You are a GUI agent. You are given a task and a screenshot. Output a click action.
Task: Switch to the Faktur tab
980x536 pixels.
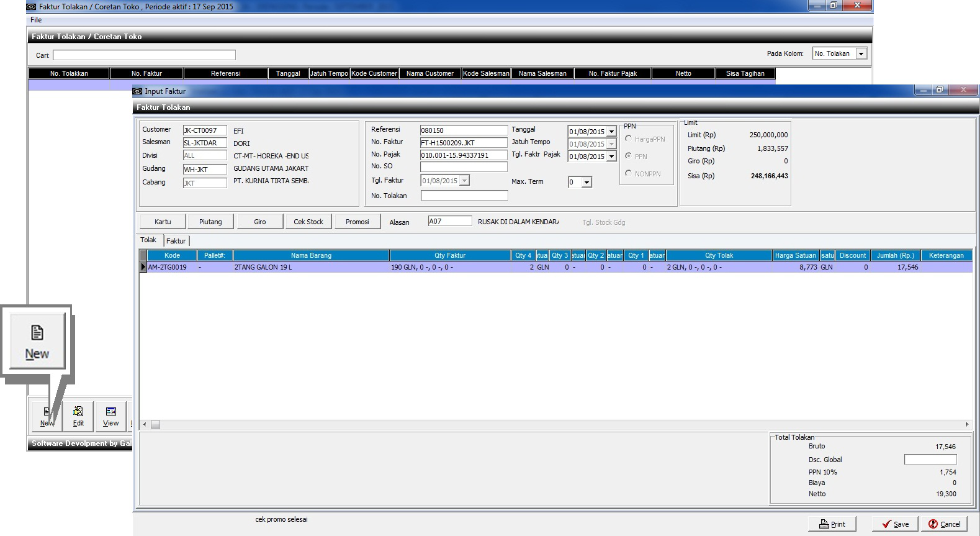176,241
